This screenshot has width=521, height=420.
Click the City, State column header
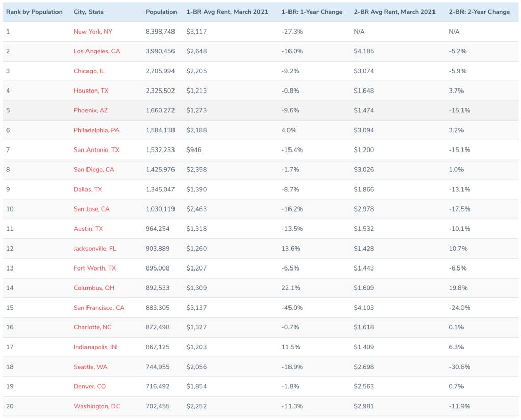pos(89,12)
